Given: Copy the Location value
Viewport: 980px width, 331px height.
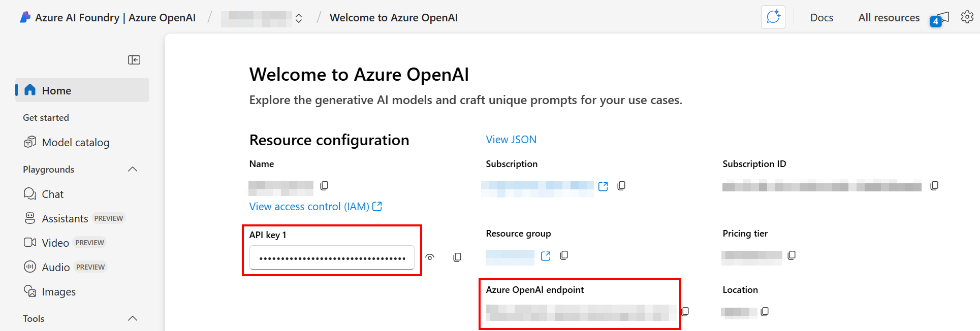Looking at the screenshot, I should (765, 312).
